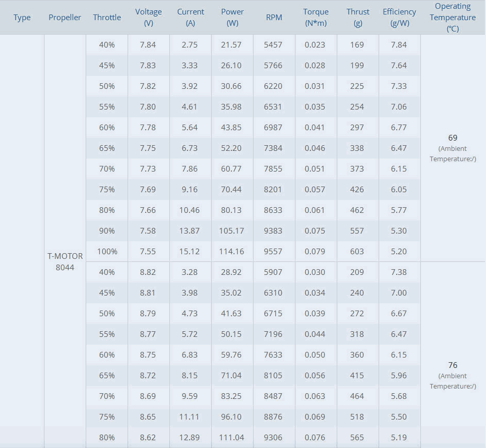Click the operating temperature 69 cell

click(x=453, y=138)
